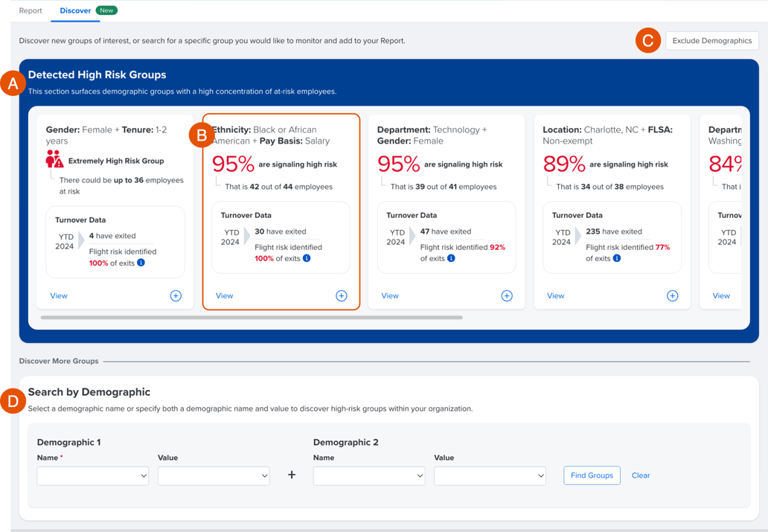Switch to the Report tab
768x532 pixels.
pos(31,10)
